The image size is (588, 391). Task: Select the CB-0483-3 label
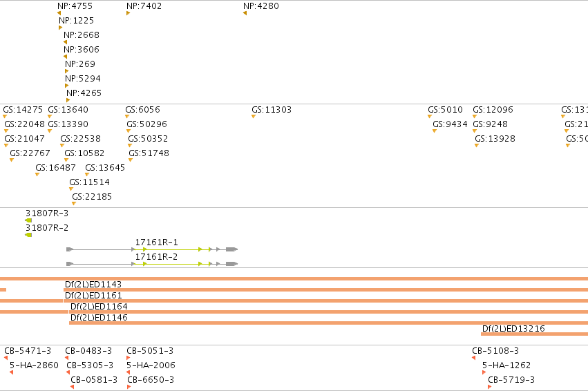[88, 351]
